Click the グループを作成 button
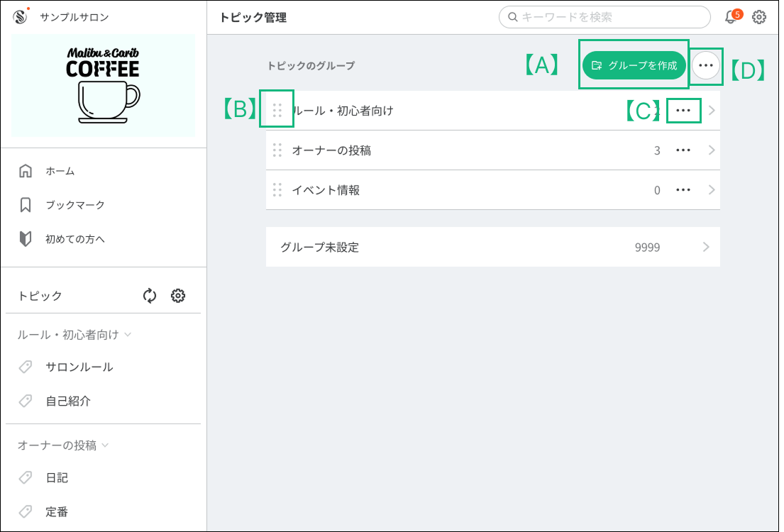Image resolution: width=784 pixels, height=532 pixels. (x=634, y=65)
